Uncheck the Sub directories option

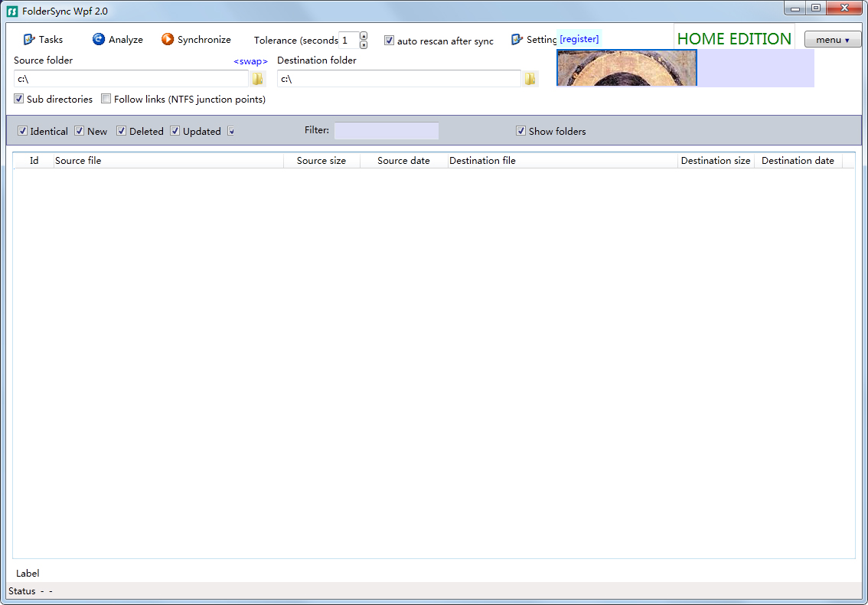click(x=18, y=99)
